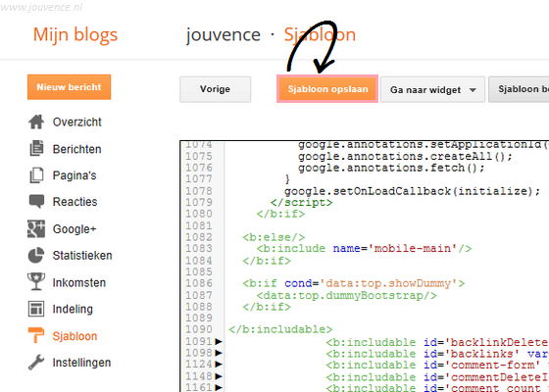
Task: Click the 'backlinkDelete' includable line
Action: [437, 342]
